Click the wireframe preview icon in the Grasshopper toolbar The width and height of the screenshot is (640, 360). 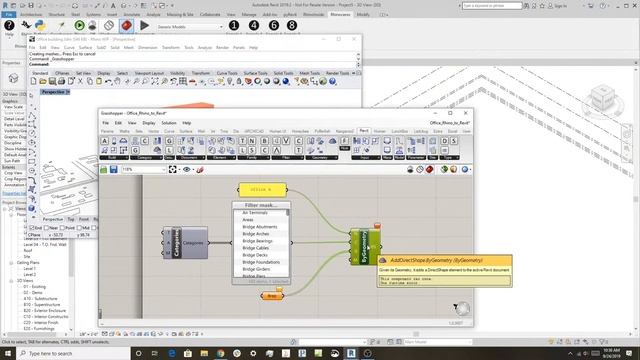tap(420, 169)
